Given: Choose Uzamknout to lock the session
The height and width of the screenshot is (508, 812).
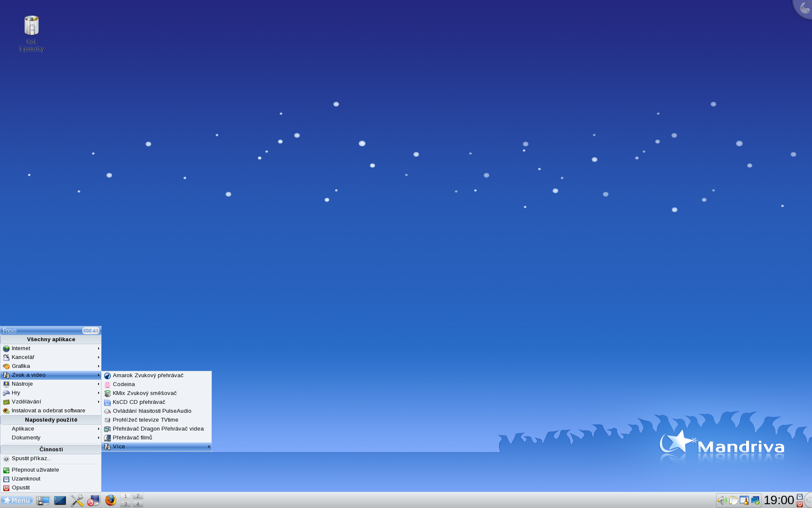Looking at the screenshot, I should (51, 479).
